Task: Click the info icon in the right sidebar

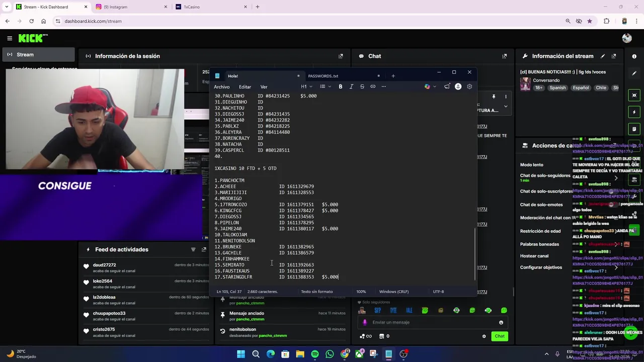Action: coord(634,56)
